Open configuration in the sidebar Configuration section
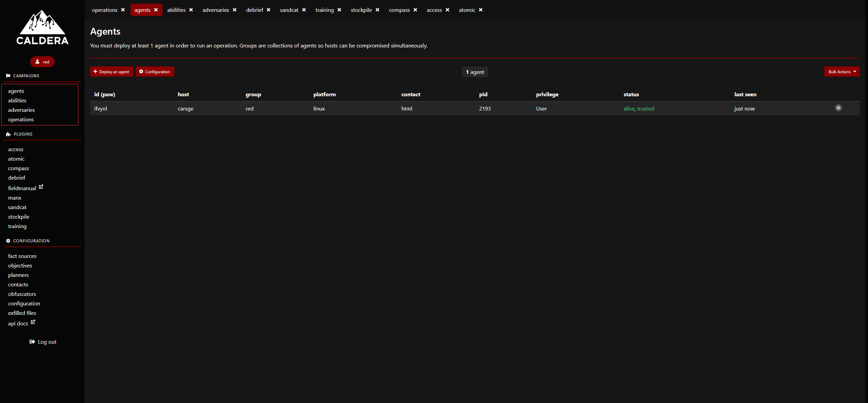 click(x=24, y=303)
